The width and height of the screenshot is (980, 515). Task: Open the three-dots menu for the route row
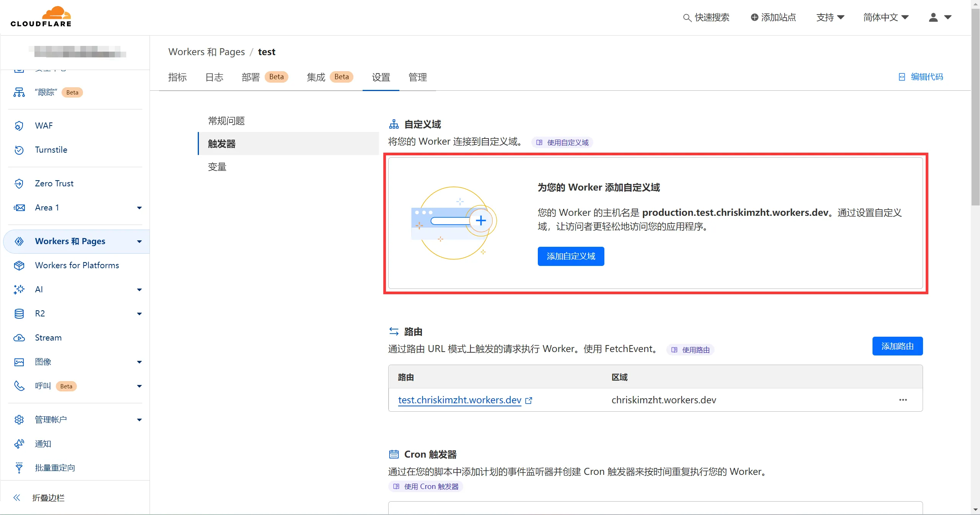(903, 400)
